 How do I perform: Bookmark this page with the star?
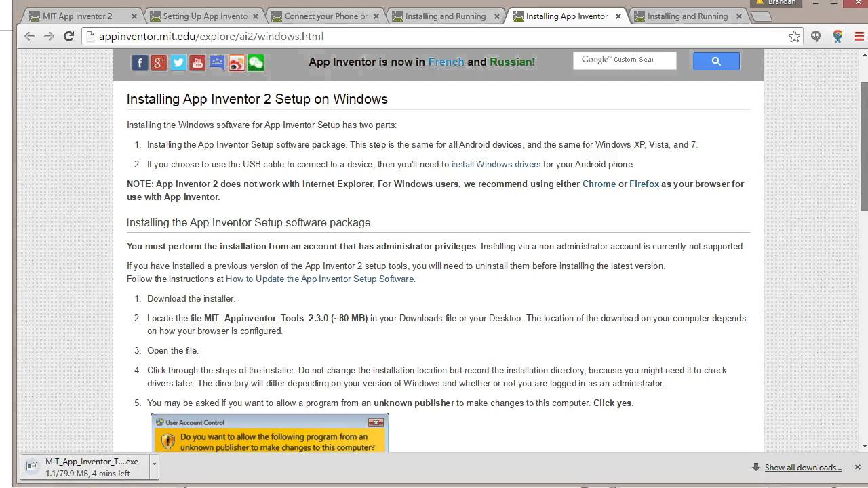794,37
